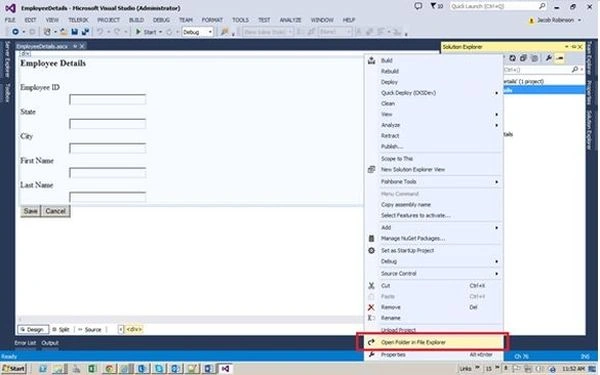This screenshot has width=600, height=375.
Task: Open the notifications flag icon
Action: pyautogui.click(x=433, y=7)
